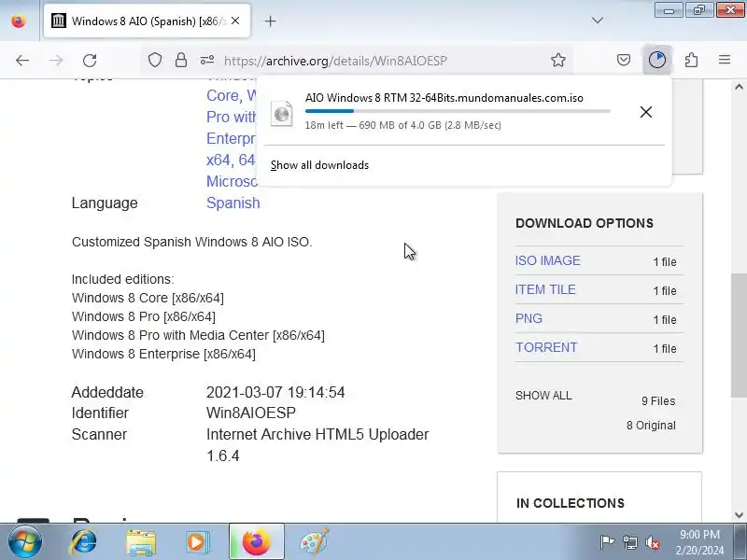Click the muted volume tray icon
The height and width of the screenshot is (560, 747).
[x=653, y=542]
